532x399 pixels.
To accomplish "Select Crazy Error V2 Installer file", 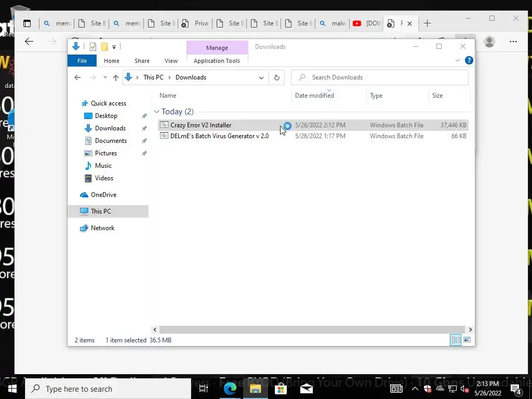I will coord(313,125).
